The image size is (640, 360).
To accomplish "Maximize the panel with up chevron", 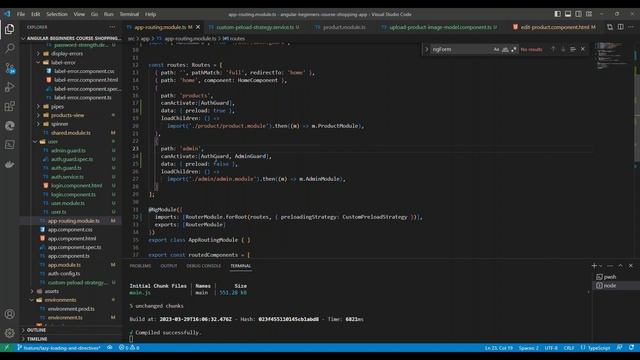I will click(620, 266).
